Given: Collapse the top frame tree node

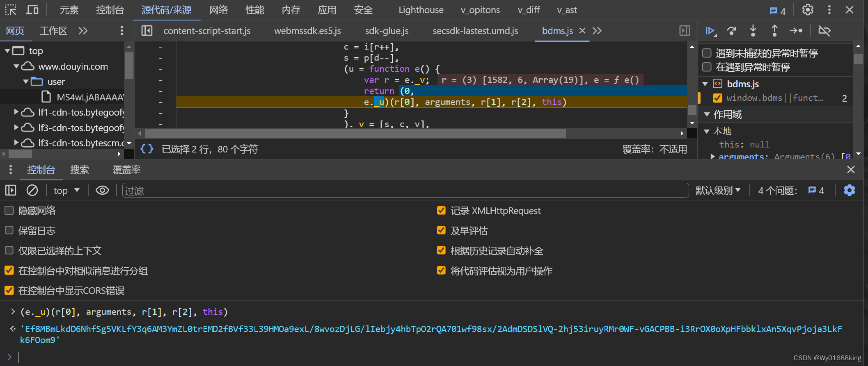Looking at the screenshot, I should [7, 51].
